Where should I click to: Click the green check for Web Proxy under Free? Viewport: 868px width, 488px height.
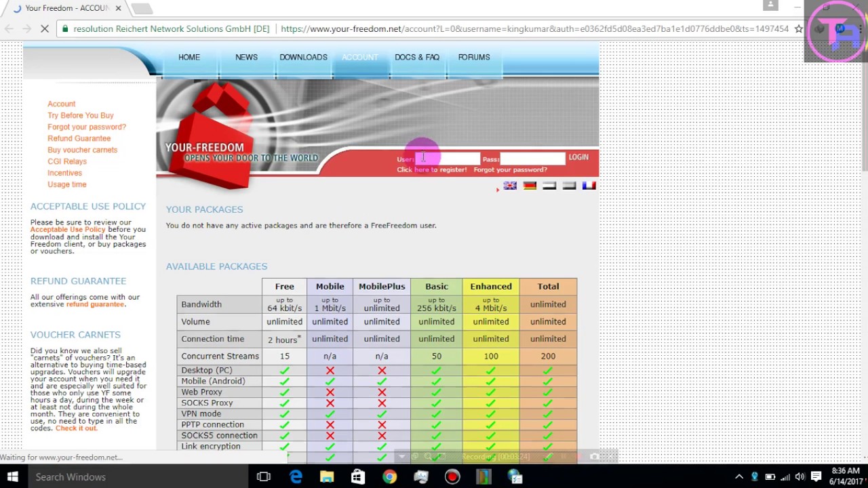pyautogui.click(x=284, y=392)
